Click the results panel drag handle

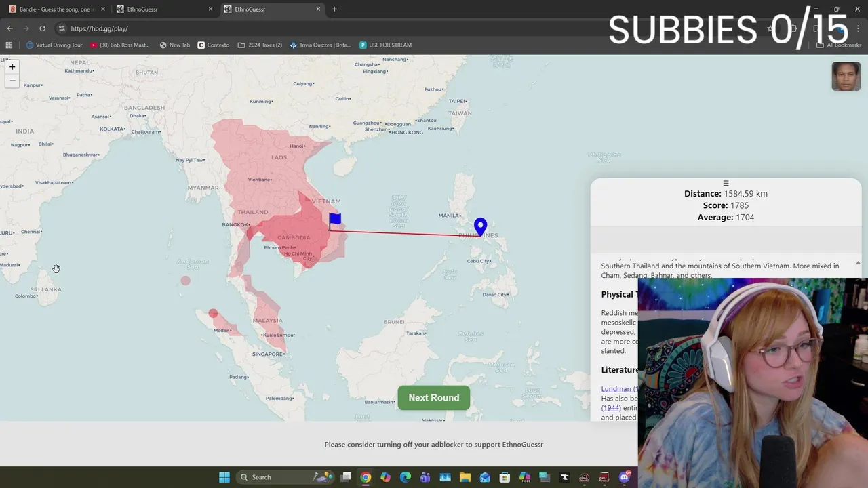(x=726, y=183)
